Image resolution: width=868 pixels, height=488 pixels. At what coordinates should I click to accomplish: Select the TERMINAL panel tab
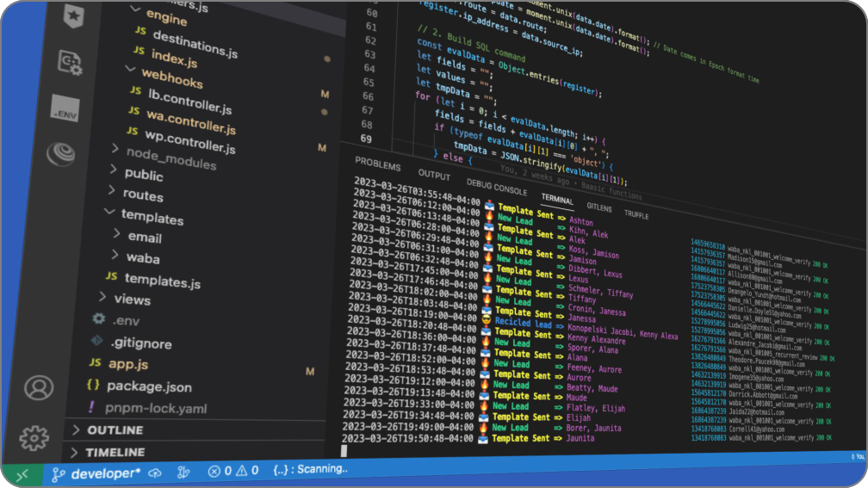coord(557,199)
